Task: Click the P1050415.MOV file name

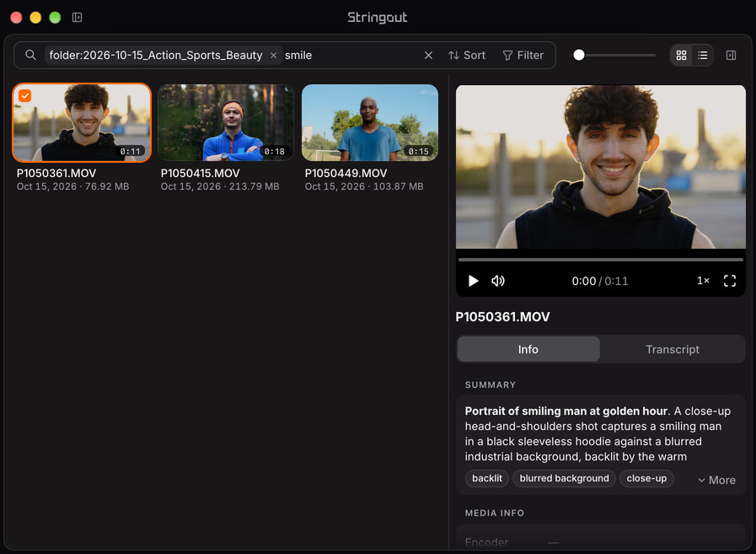Action: 200,173
